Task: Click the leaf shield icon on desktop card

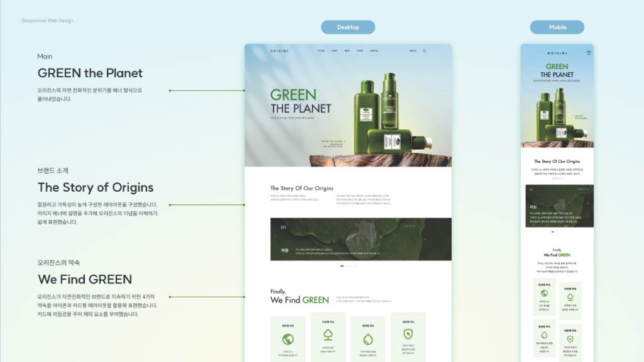Action: point(408,334)
